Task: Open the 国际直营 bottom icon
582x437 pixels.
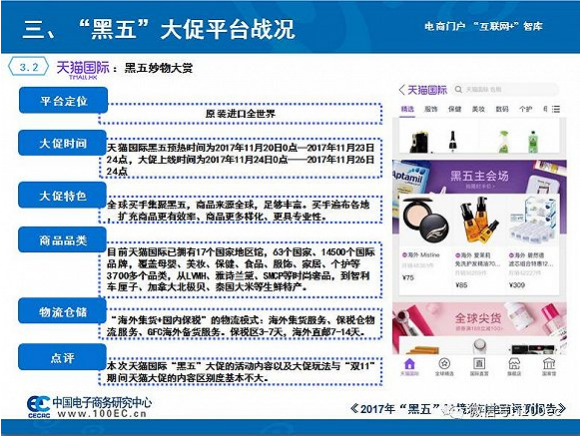Action: click(479, 367)
